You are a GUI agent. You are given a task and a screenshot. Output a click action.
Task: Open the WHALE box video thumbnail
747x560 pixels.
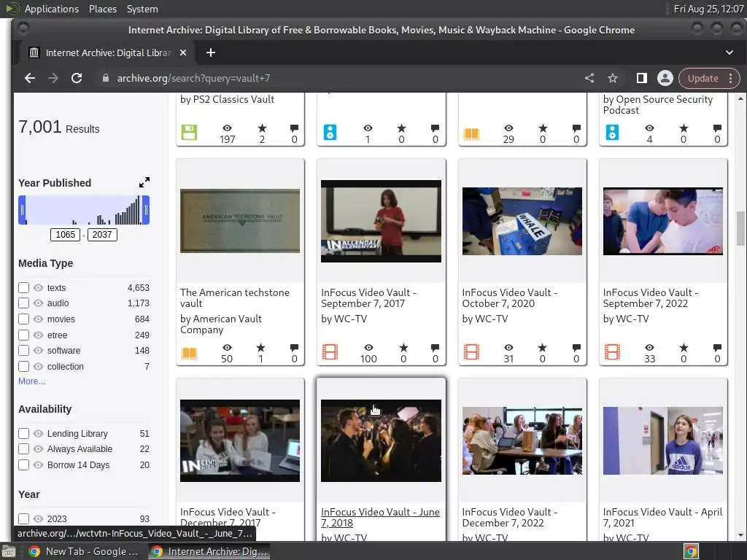click(522, 221)
